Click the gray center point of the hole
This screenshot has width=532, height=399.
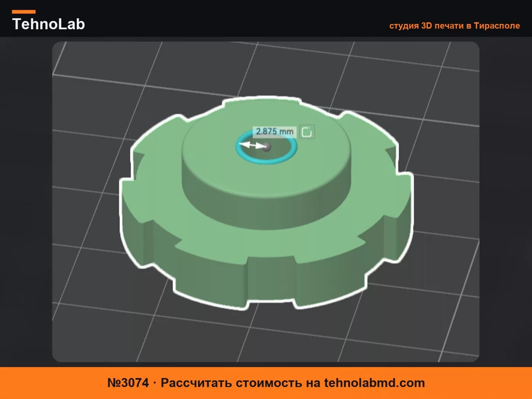tap(267, 146)
